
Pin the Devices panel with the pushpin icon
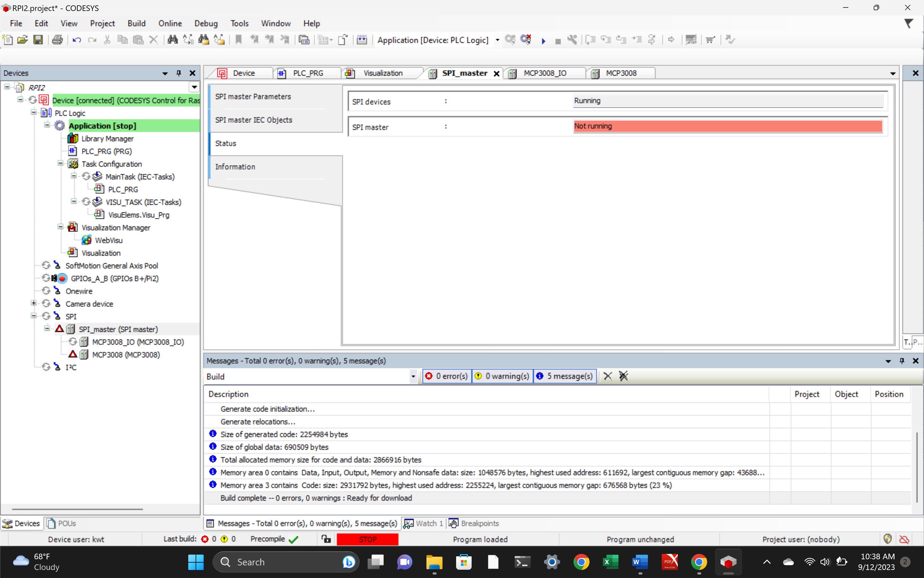coord(179,73)
